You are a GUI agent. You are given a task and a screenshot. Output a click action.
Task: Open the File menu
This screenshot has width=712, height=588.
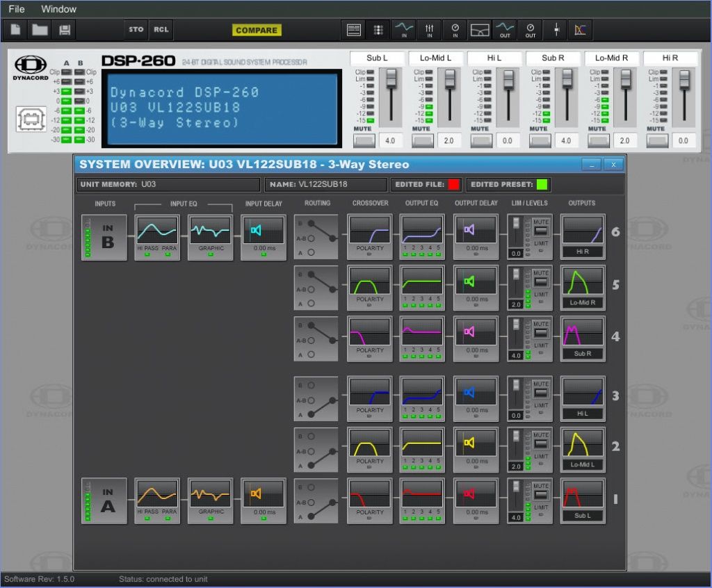[x=17, y=9]
